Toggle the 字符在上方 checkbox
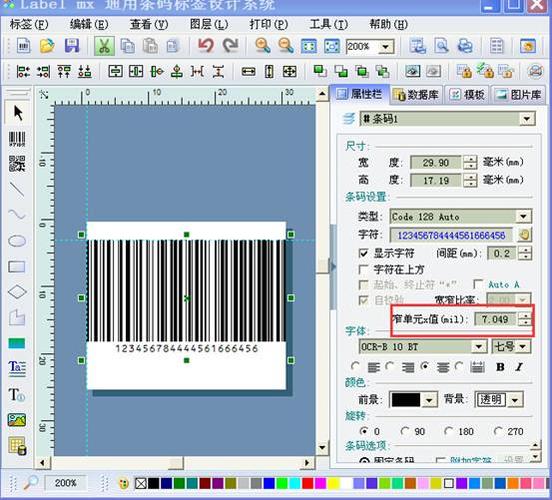This screenshot has height=500, width=552. (x=363, y=269)
